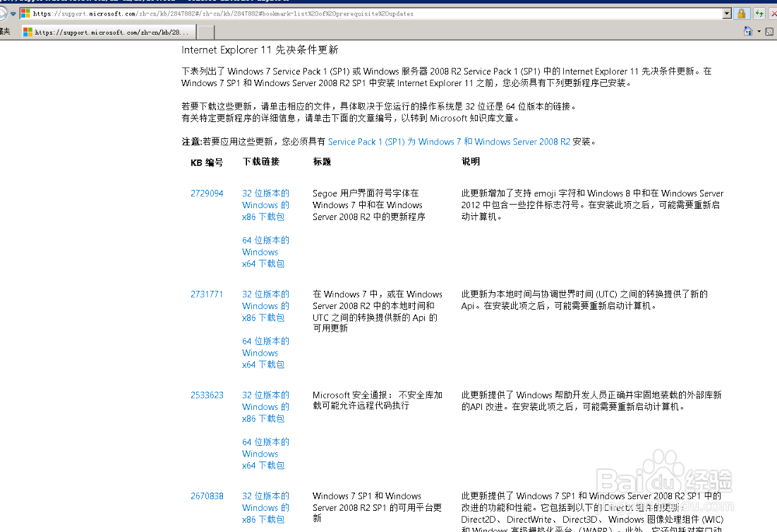
Task: Download 32-bit x86 package for KB 2729094
Action: click(265, 205)
